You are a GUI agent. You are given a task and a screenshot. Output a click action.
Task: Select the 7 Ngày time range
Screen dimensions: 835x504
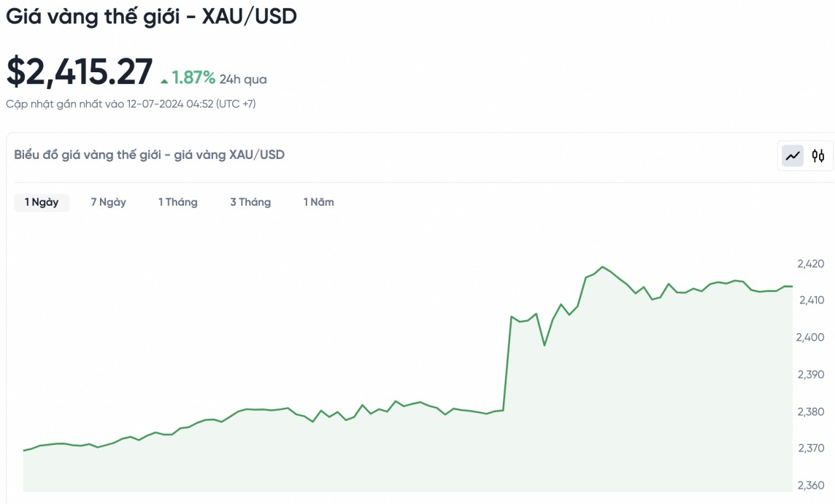coord(108,202)
